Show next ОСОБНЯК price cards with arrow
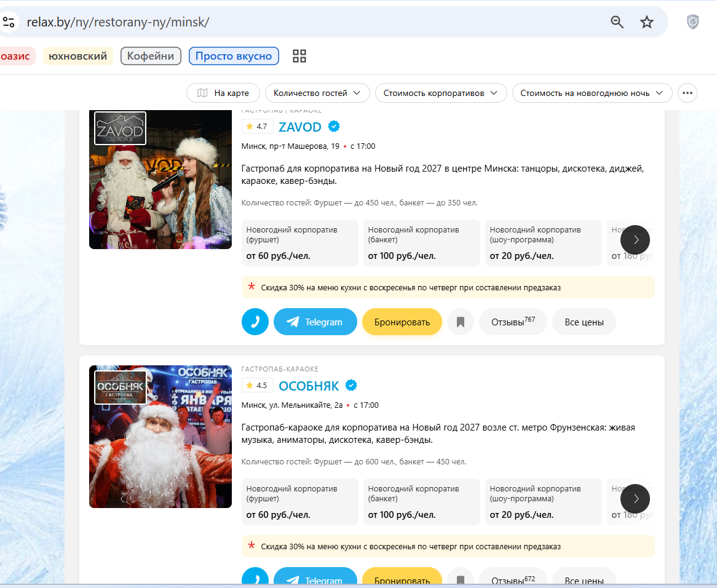 (635, 498)
